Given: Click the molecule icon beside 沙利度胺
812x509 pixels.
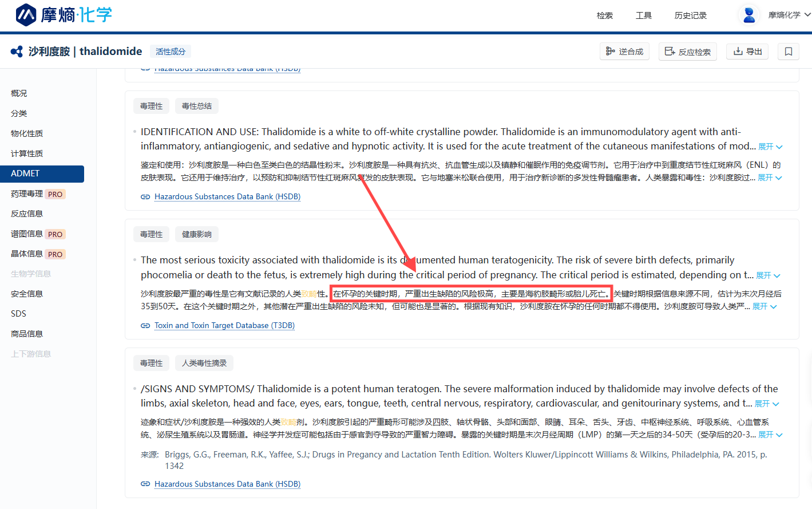Looking at the screenshot, I should point(17,52).
